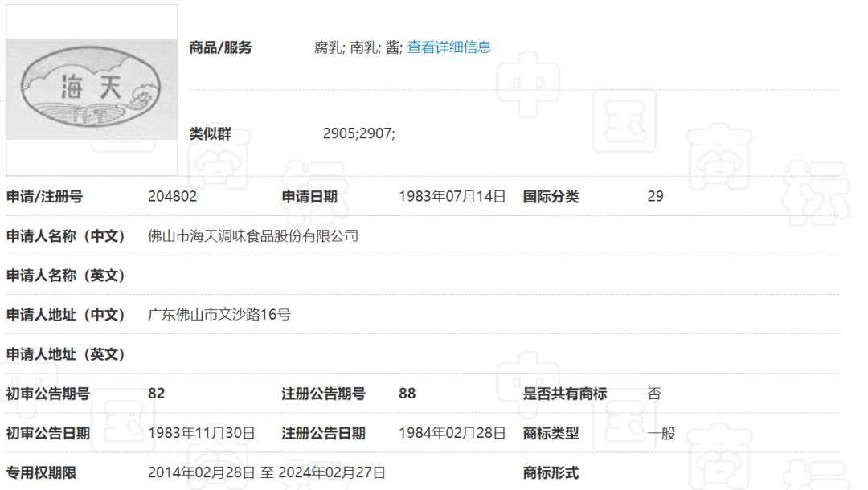
Task: Click the 申请人地址（中文） label
Action: (65, 315)
